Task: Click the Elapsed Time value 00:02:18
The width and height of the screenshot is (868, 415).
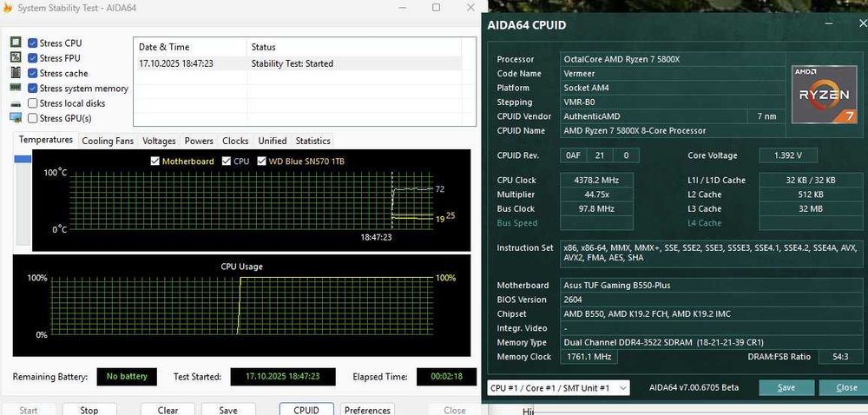Action: [446, 376]
